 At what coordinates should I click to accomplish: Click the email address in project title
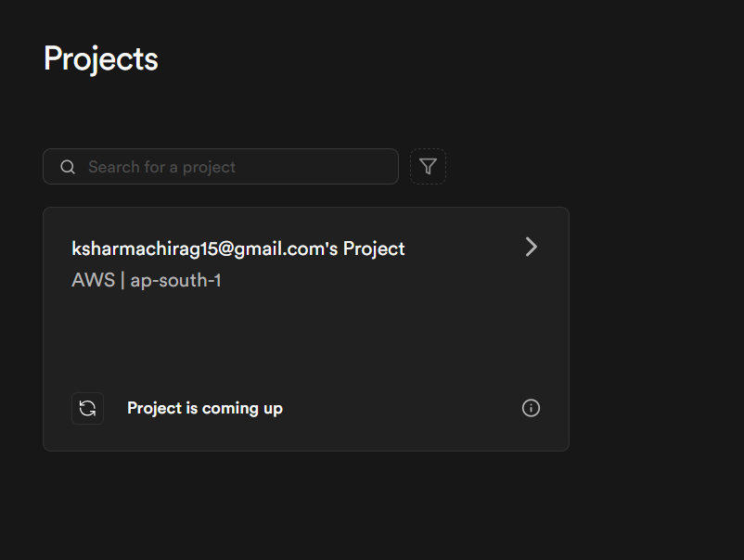[x=197, y=248]
